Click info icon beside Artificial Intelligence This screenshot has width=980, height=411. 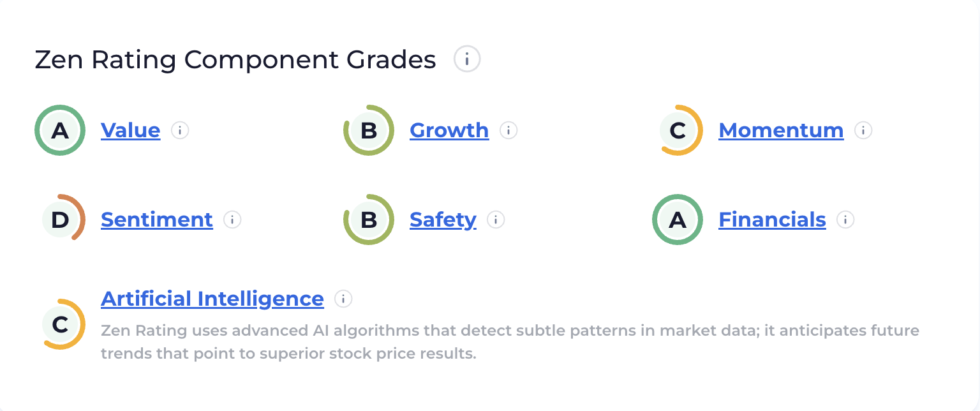point(343,299)
